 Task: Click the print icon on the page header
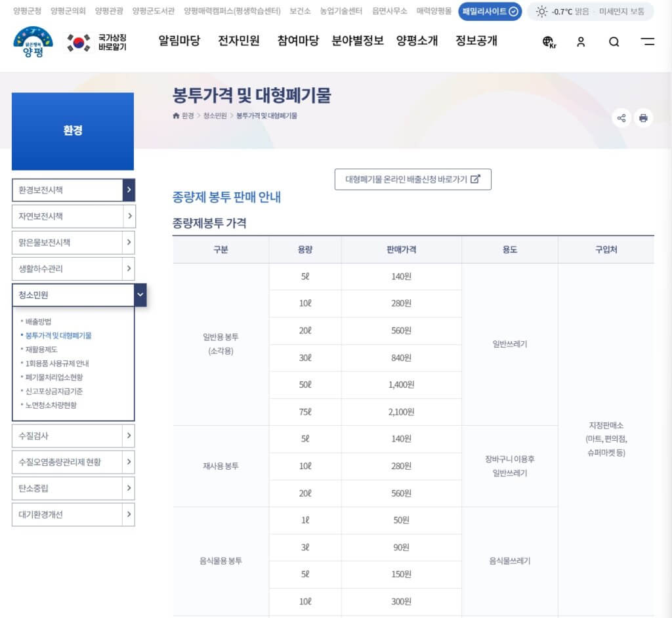(x=643, y=118)
